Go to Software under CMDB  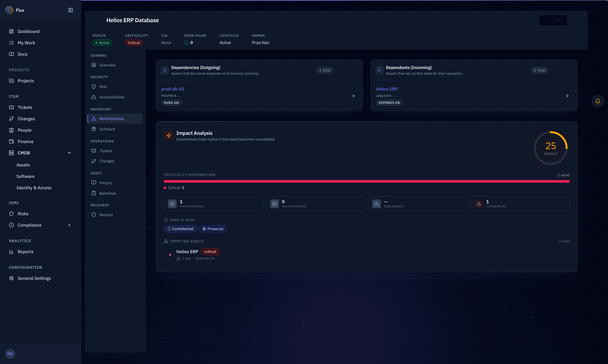point(25,176)
